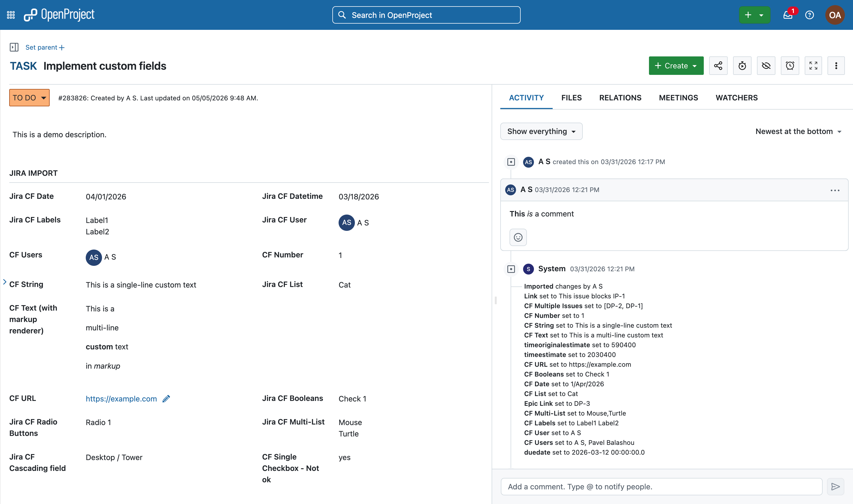
Task: Open the OA user avatar menu
Action: click(x=835, y=15)
